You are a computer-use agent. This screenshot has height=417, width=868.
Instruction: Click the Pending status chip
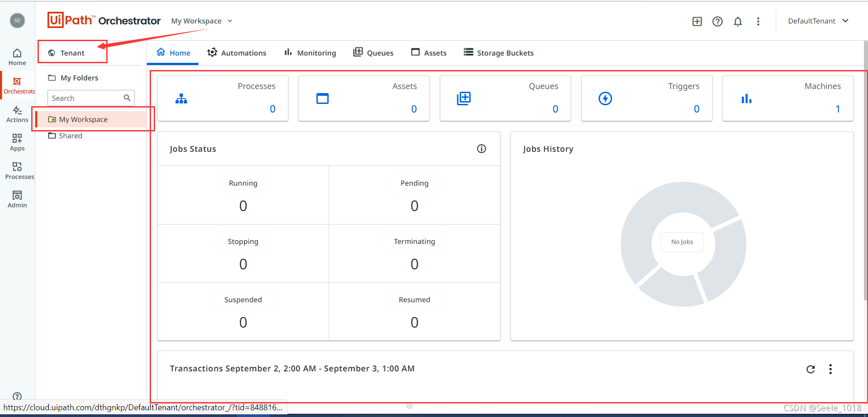click(415, 183)
